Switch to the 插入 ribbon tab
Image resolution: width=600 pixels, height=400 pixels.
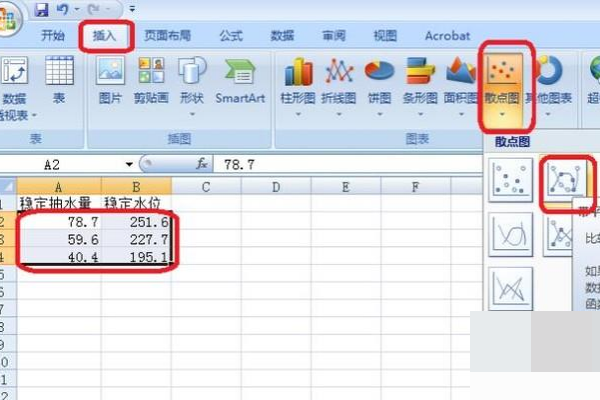[x=104, y=36]
